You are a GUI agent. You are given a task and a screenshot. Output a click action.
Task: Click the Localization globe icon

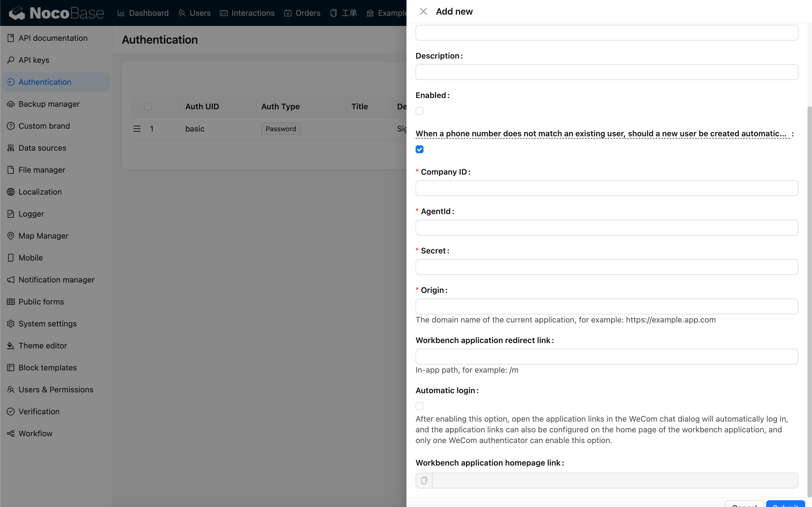11,192
